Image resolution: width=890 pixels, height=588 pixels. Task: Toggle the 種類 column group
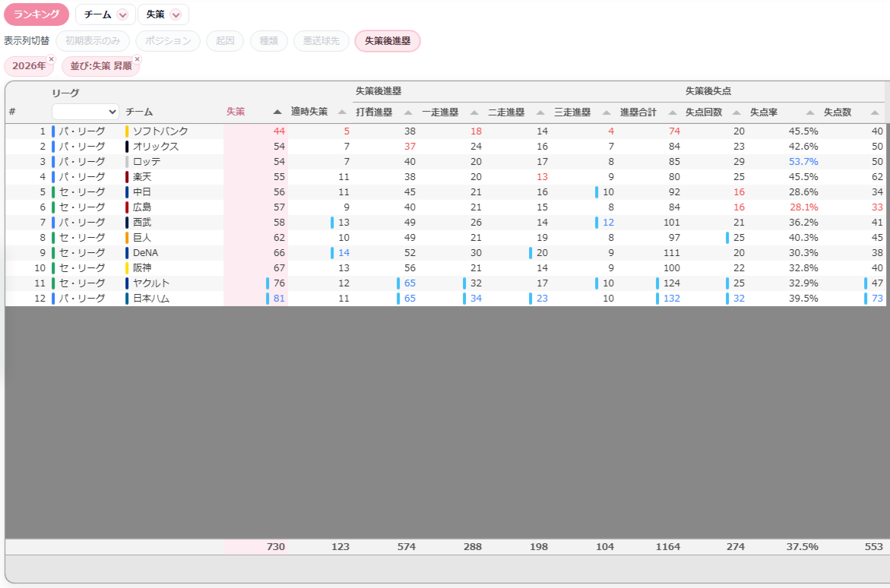coord(268,41)
